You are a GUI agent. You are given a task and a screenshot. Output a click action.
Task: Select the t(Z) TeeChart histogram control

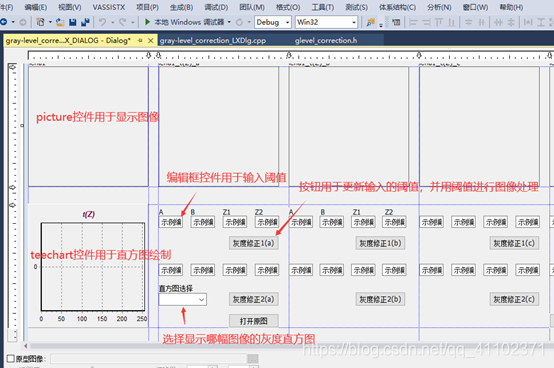pyautogui.click(x=88, y=266)
